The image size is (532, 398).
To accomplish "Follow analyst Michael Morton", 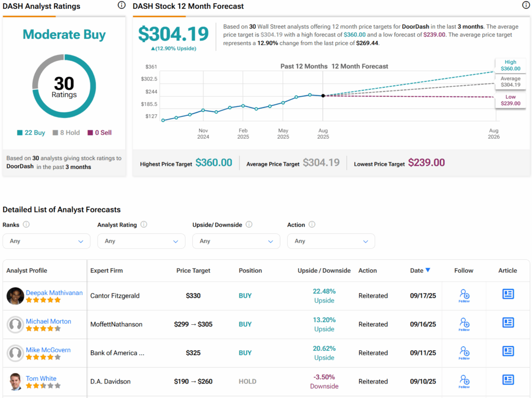I will [x=464, y=324].
